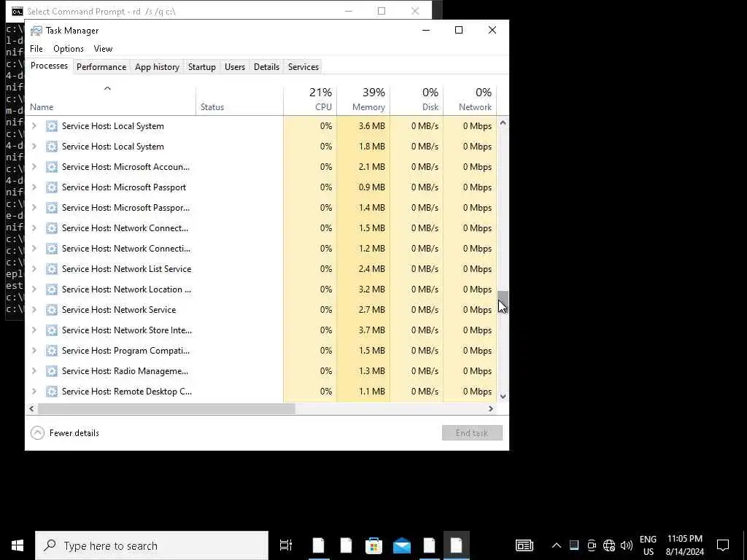The image size is (747, 560).
Task: Expand Service Host: Program Compatibility row
Action: [x=34, y=351]
